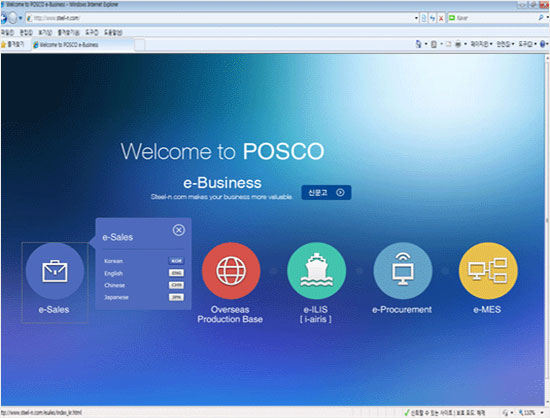550x418 pixels.
Task: Click the Favorites star button
Action: (12, 45)
